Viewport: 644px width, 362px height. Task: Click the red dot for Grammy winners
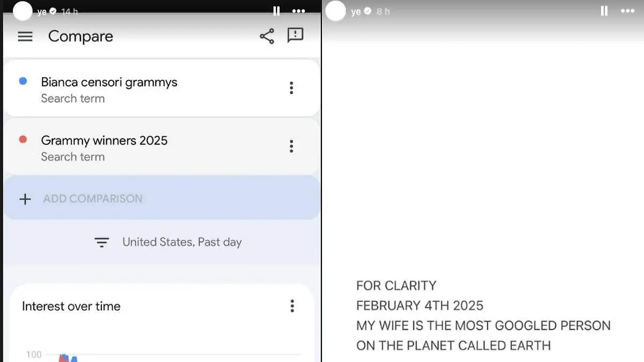[23, 139]
